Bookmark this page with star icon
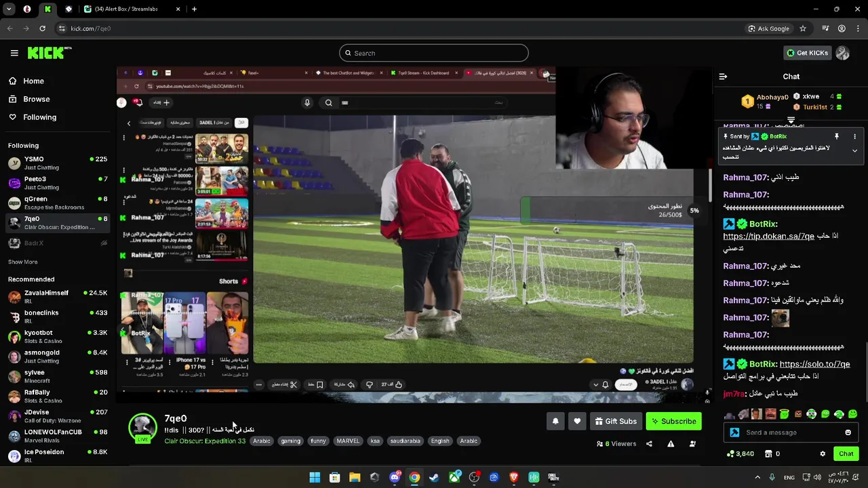This screenshot has height=488, width=868. (x=803, y=28)
